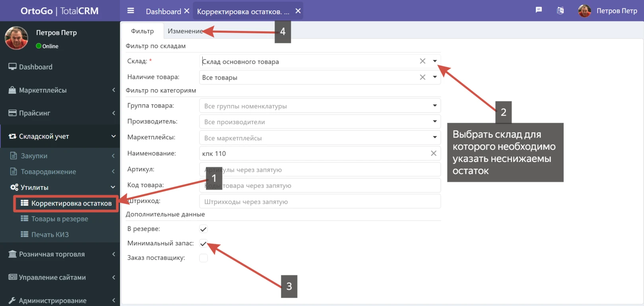Open the Группа товара dropdown

click(x=320, y=106)
